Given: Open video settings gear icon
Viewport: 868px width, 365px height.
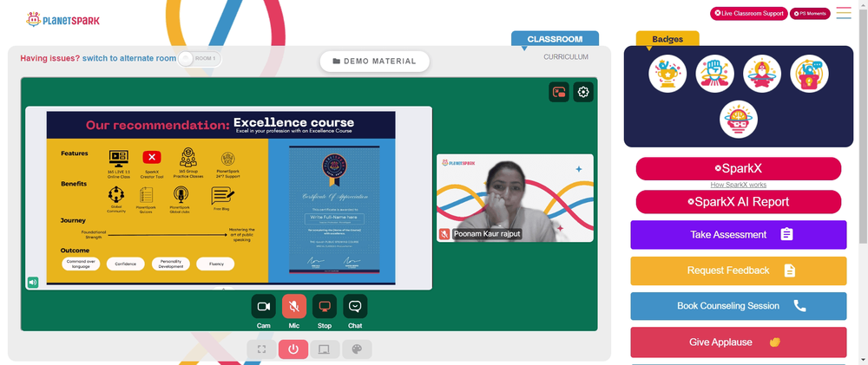Looking at the screenshot, I should (583, 93).
